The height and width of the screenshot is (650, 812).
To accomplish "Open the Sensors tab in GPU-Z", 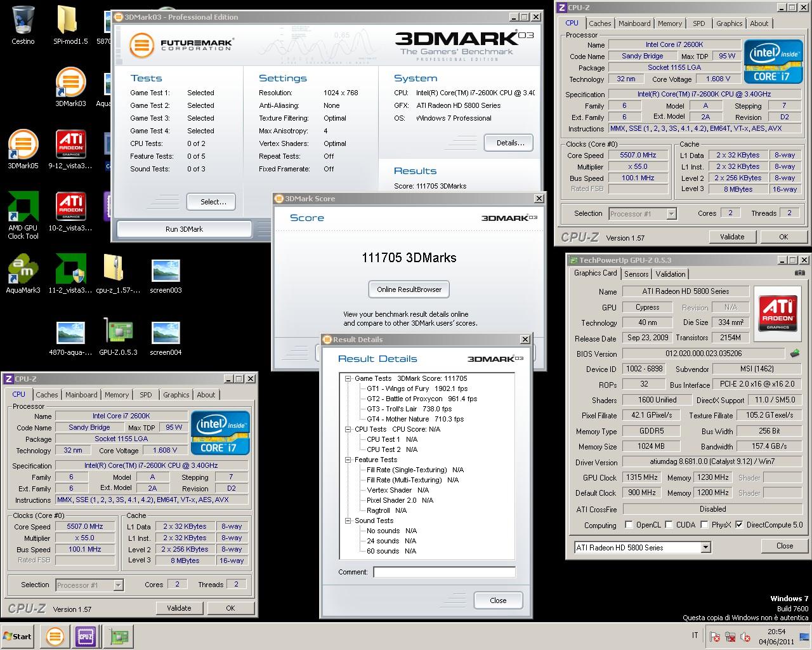I will pos(636,274).
